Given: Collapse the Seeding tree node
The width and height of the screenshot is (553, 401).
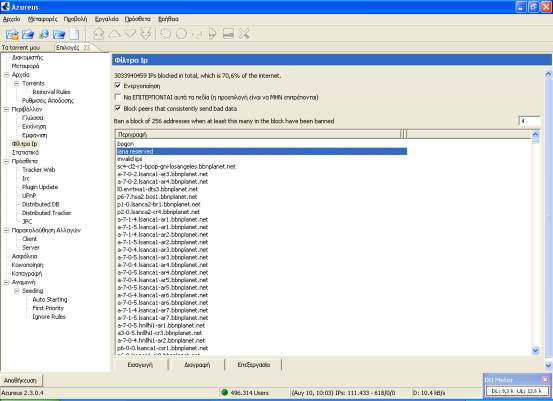Looking at the screenshot, I should click(16, 291).
